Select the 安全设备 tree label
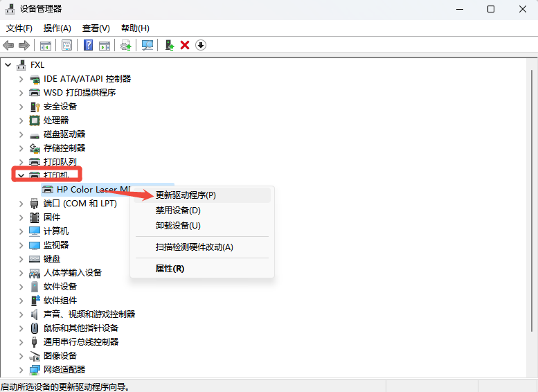 (x=60, y=107)
